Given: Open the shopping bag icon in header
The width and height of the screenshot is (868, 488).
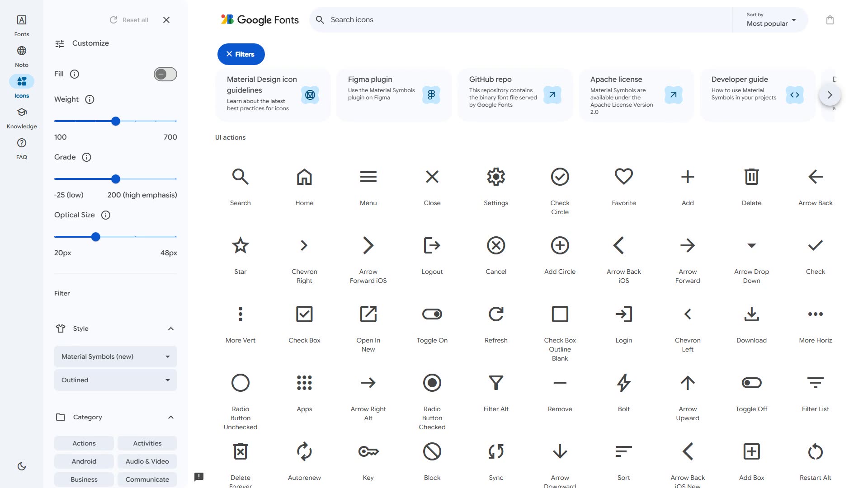Looking at the screenshot, I should click(x=830, y=20).
